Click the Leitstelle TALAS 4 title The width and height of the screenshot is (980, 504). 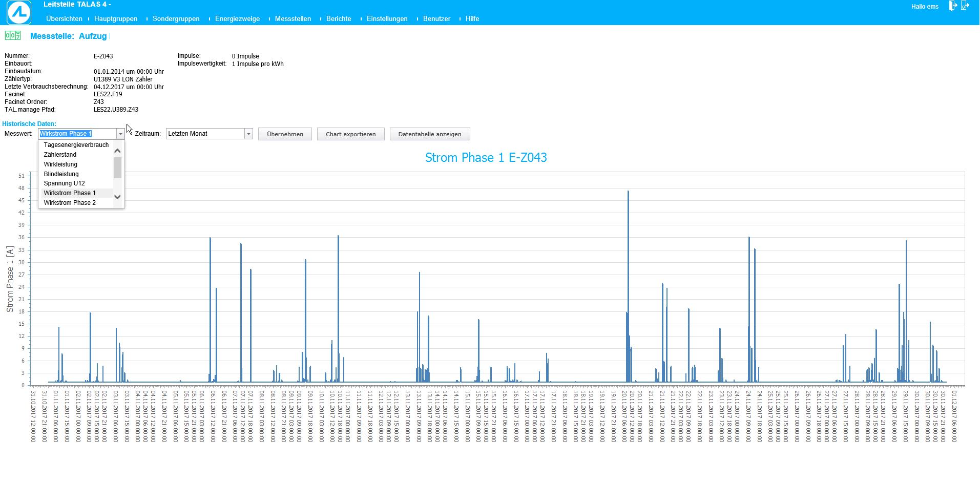(x=77, y=5)
